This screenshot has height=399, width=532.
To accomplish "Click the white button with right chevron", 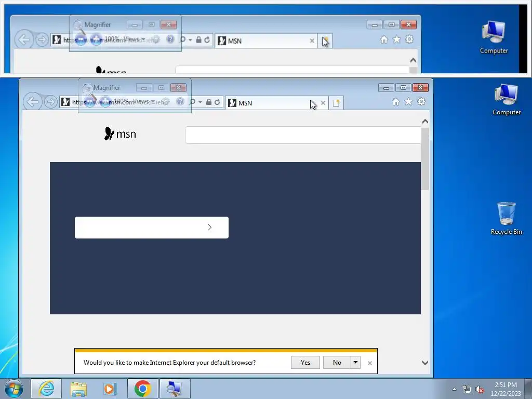I will pyautogui.click(x=152, y=228).
